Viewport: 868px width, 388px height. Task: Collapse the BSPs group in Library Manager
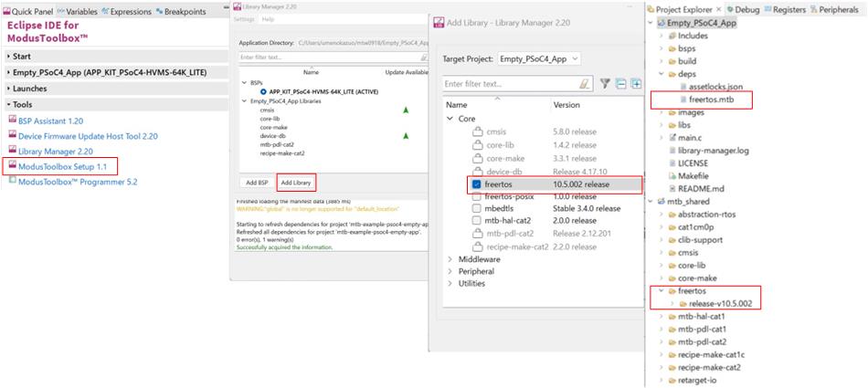245,82
